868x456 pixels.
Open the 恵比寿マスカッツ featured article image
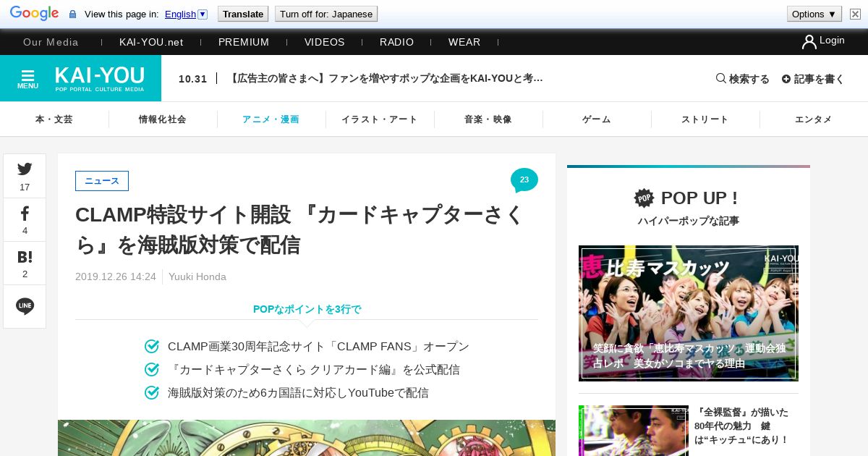pos(689,313)
